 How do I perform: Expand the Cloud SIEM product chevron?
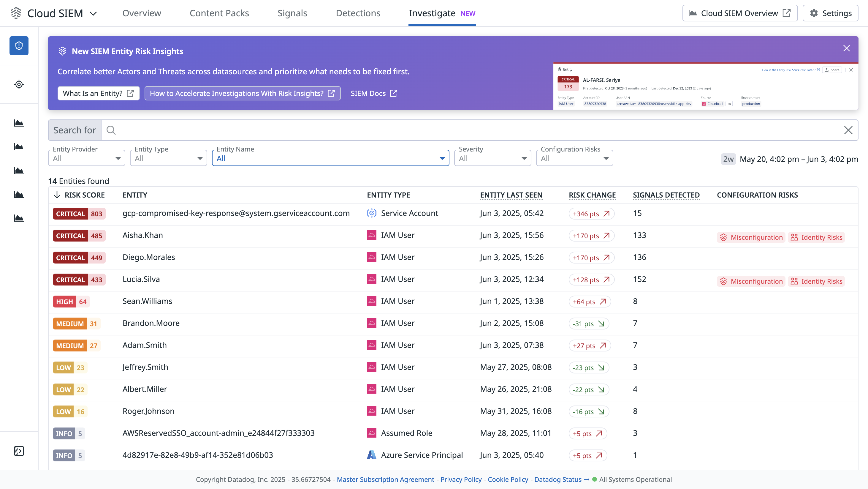pos(93,13)
